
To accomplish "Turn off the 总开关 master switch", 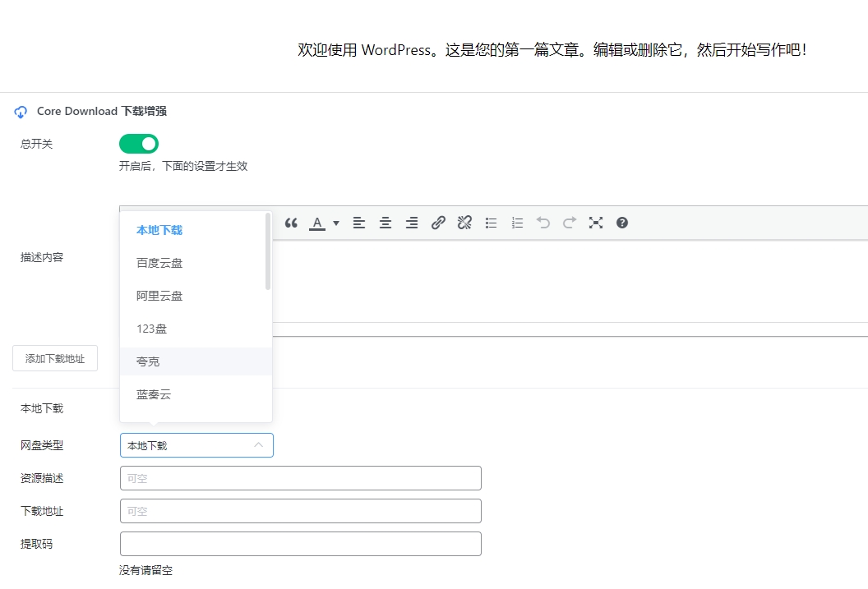I will (138, 143).
